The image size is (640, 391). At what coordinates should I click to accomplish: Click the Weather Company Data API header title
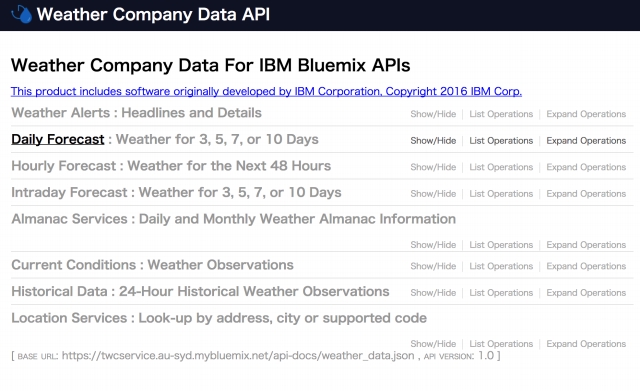[153, 14]
